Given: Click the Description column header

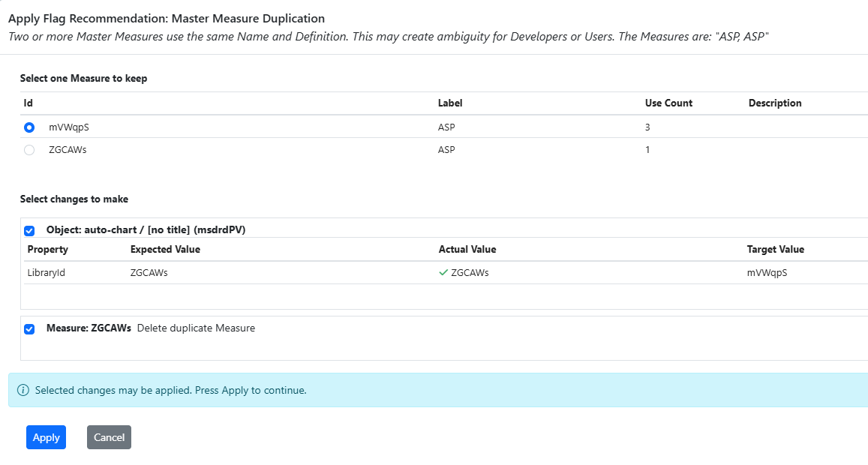Looking at the screenshot, I should [775, 103].
